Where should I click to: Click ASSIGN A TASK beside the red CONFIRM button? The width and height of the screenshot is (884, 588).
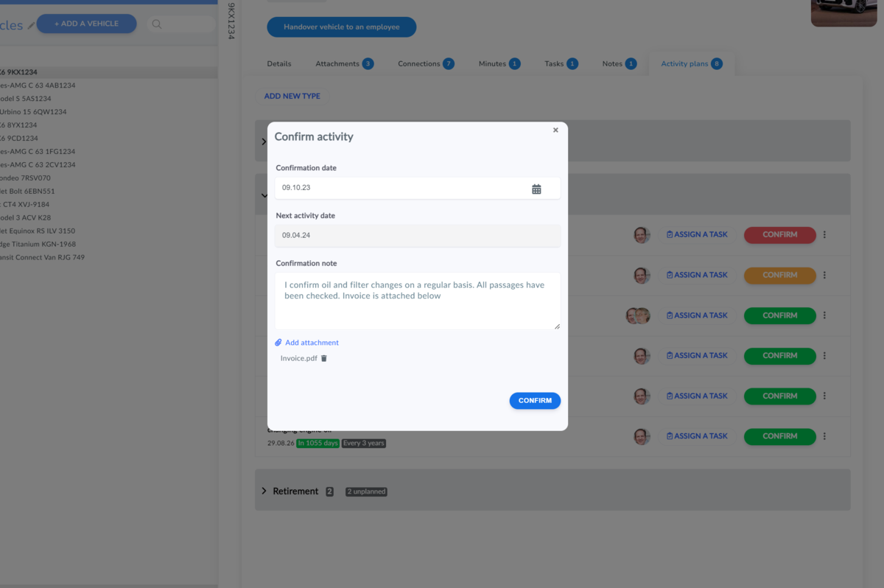(697, 235)
